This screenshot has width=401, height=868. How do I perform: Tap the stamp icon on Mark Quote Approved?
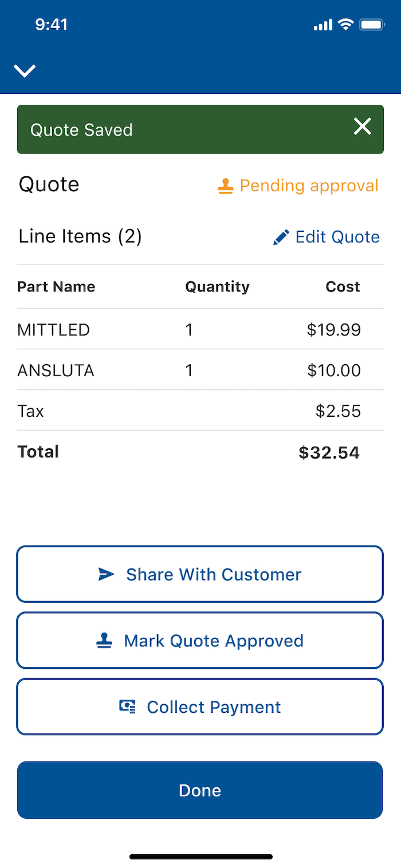click(x=104, y=641)
